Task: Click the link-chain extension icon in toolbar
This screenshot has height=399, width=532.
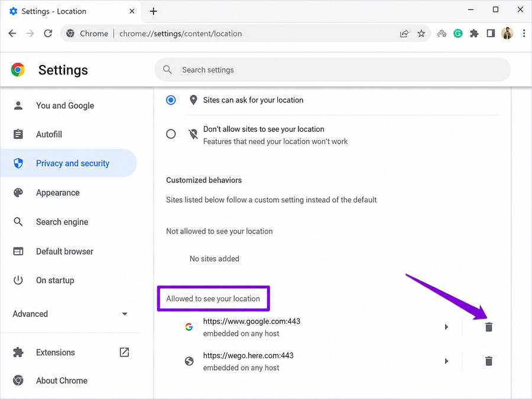Action: pyautogui.click(x=442, y=33)
